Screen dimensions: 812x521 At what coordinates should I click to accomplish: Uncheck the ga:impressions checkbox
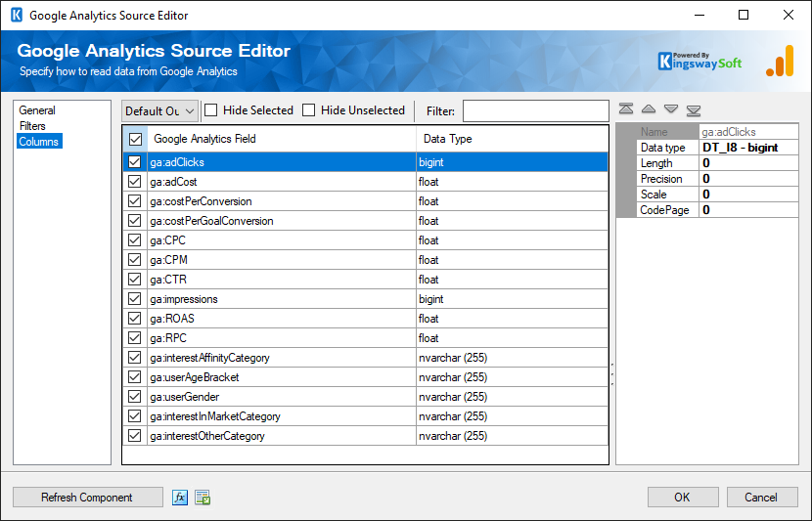[135, 299]
